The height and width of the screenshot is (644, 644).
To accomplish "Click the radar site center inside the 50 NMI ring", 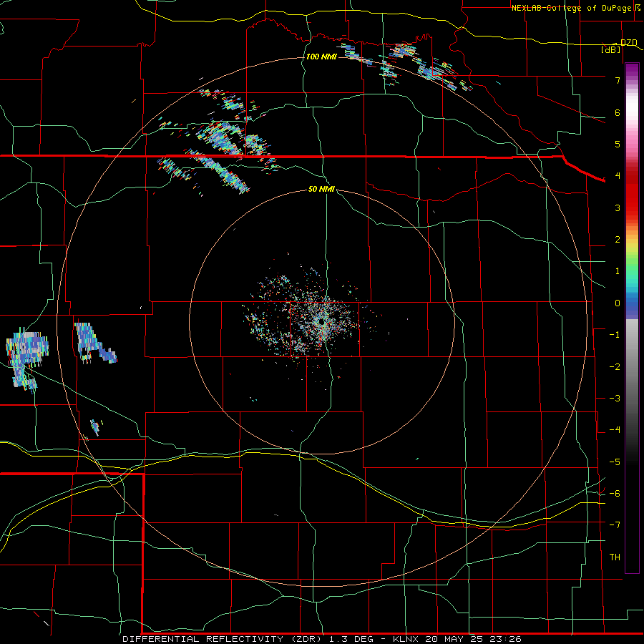I will click(322, 323).
